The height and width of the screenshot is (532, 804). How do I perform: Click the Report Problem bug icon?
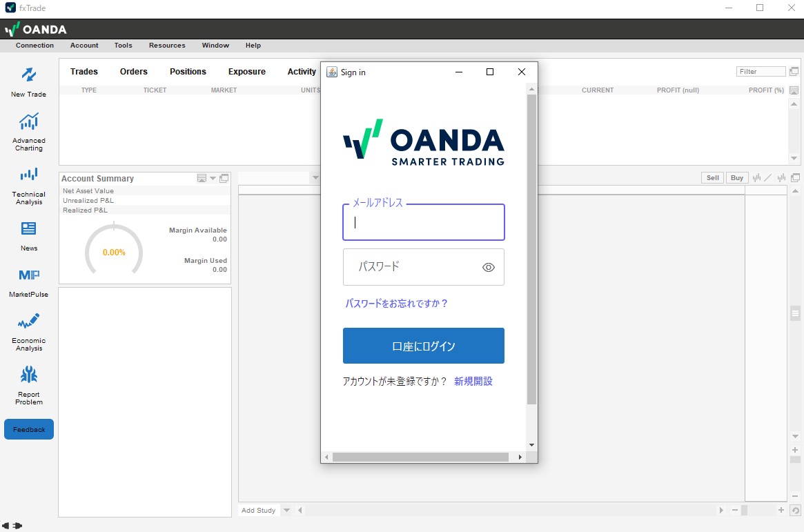pos(29,375)
